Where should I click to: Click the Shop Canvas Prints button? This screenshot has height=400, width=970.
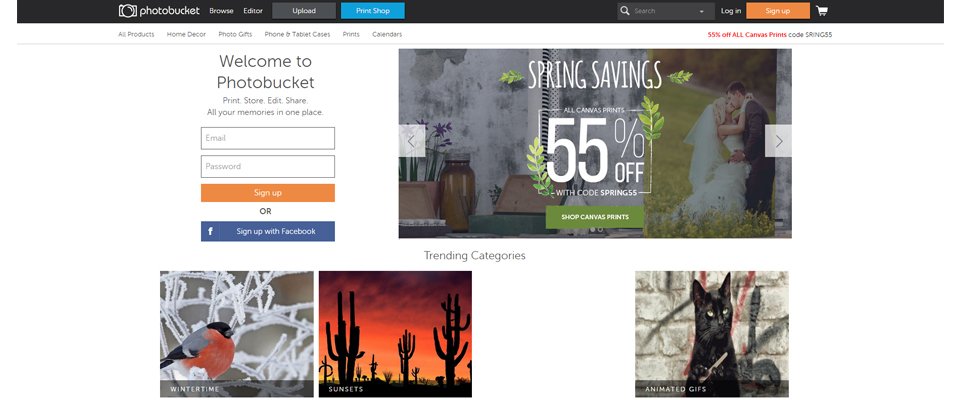click(x=594, y=217)
